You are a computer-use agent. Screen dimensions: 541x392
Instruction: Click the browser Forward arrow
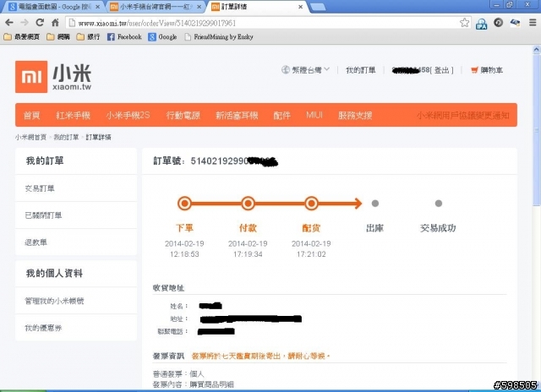coord(25,23)
